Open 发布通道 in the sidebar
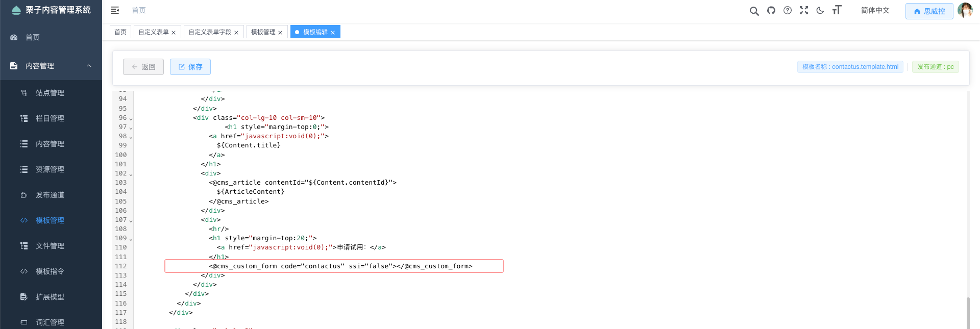Screen dimensions: 980x329 tap(51, 195)
